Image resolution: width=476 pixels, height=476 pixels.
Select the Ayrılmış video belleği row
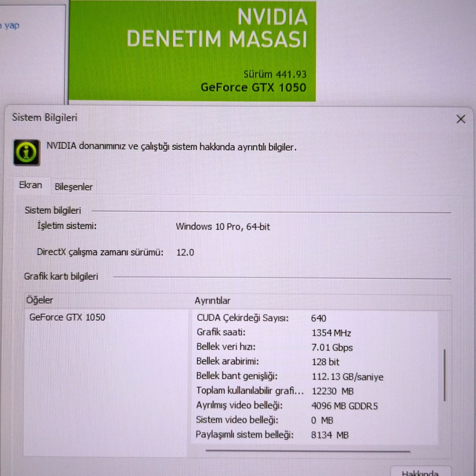316,405
